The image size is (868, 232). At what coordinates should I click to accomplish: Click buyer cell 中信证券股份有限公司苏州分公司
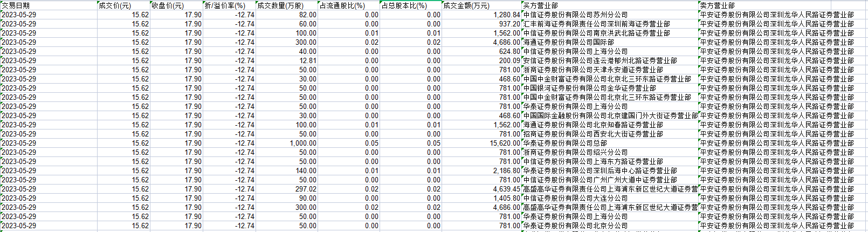(610, 15)
